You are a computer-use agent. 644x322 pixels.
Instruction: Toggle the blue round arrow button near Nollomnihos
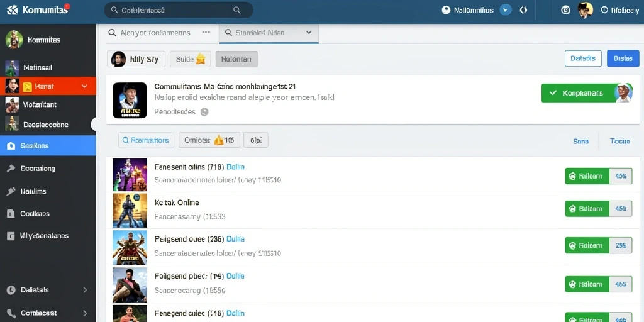pyautogui.click(x=506, y=10)
